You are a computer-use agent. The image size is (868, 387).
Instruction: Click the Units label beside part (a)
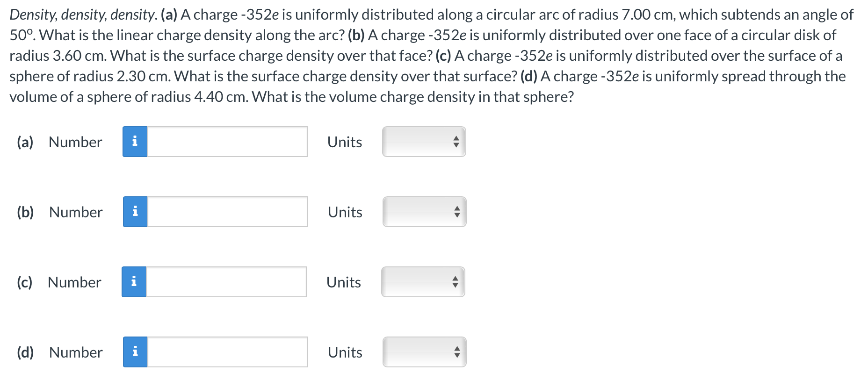tap(344, 142)
